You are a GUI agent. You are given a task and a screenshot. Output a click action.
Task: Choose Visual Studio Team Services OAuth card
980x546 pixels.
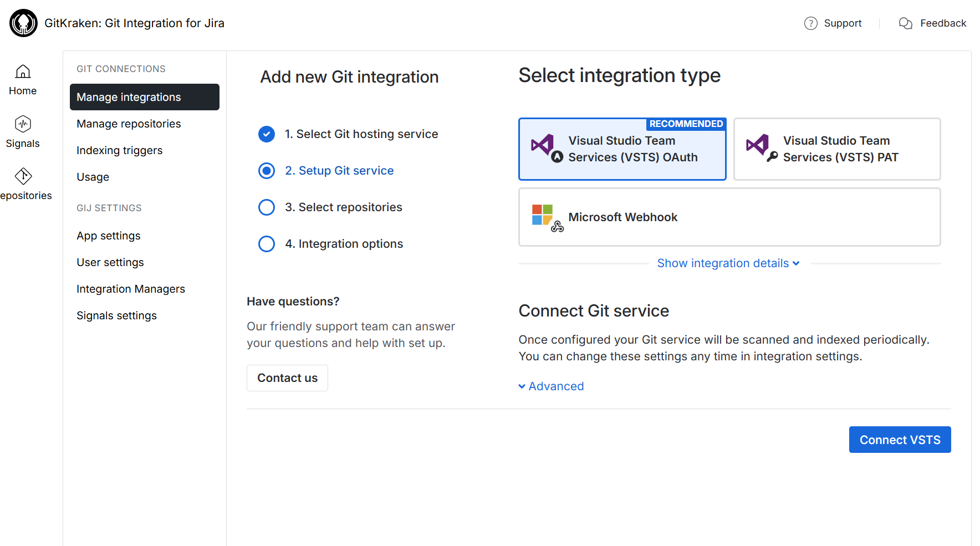click(622, 149)
